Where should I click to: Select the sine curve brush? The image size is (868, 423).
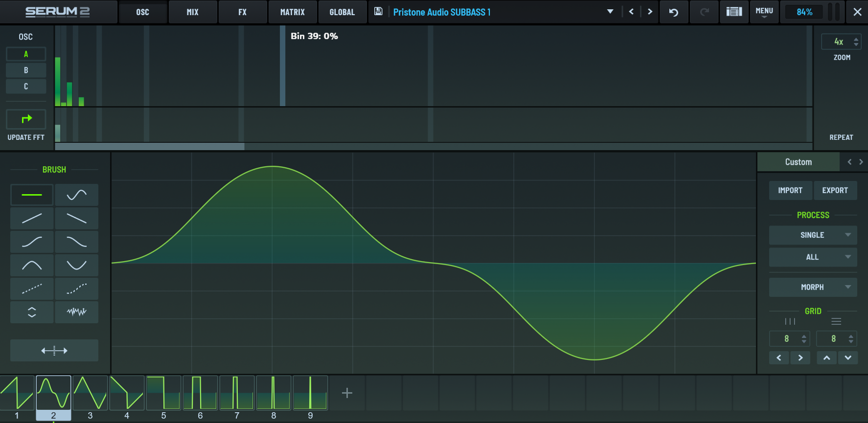coord(77,195)
